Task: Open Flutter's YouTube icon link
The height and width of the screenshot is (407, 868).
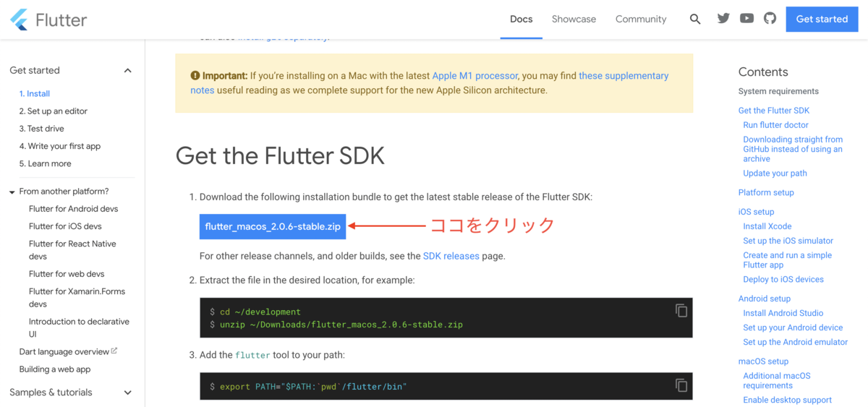Action: tap(746, 19)
